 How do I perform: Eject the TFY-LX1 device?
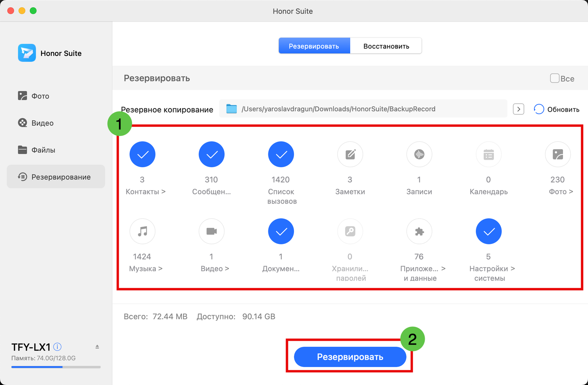tap(97, 346)
